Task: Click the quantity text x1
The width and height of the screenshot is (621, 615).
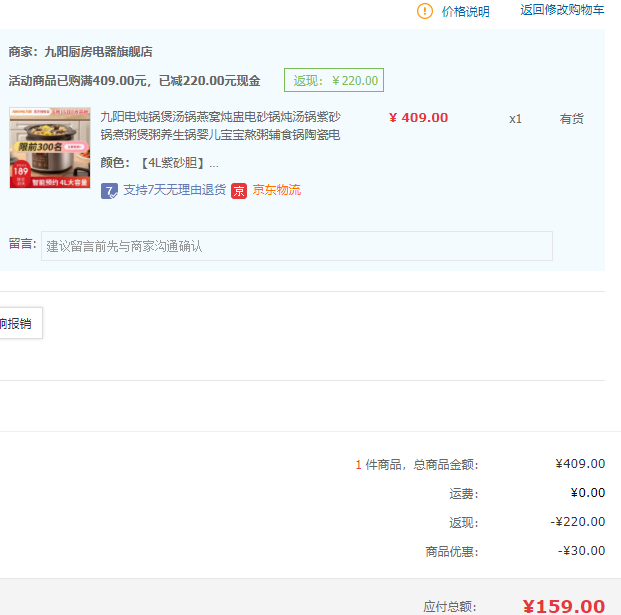Action: 515,119
